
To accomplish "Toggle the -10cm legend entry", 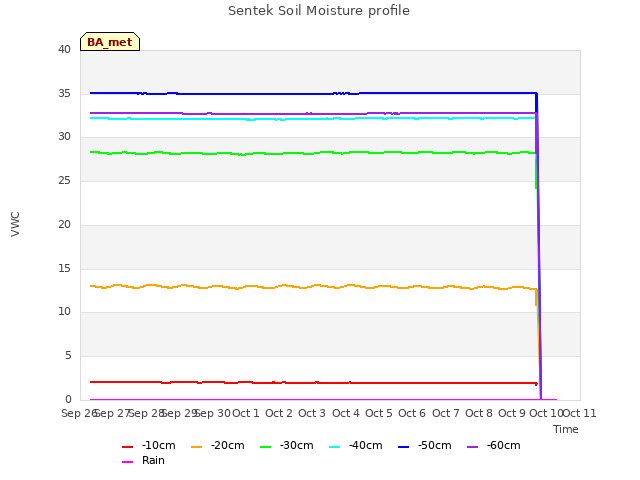I will pyautogui.click(x=149, y=446).
